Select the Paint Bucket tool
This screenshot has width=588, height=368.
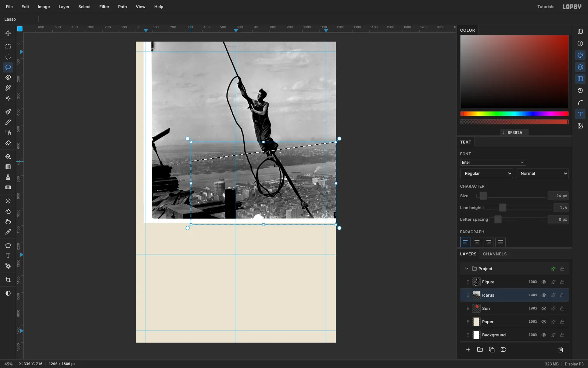tap(8, 156)
